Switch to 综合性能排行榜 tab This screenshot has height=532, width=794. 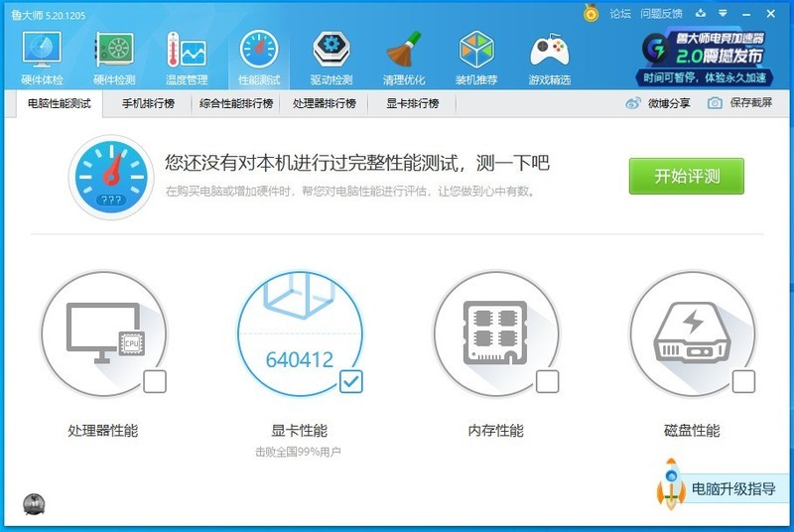tap(236, 104)
